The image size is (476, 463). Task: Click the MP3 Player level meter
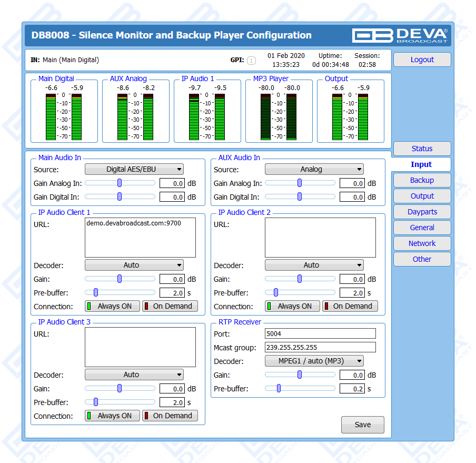click(x=279, y=116)
